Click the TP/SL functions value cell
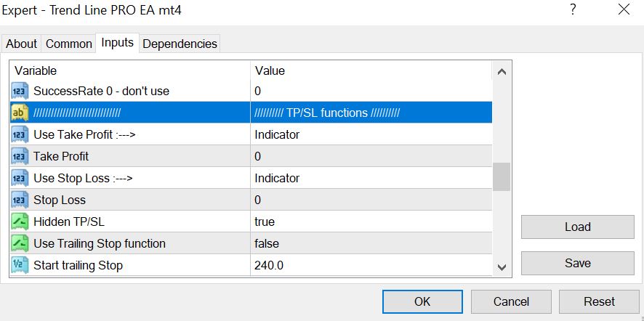 tap(371, 113)
